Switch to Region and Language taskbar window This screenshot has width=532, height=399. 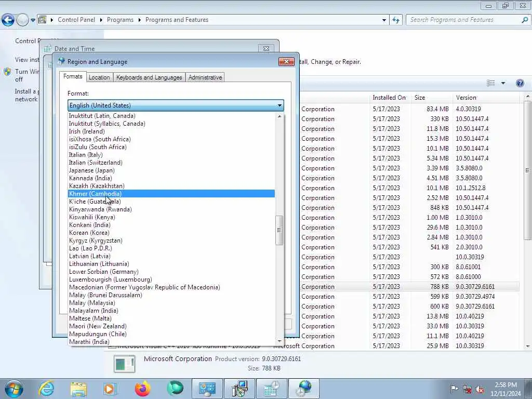pos(303,389)
